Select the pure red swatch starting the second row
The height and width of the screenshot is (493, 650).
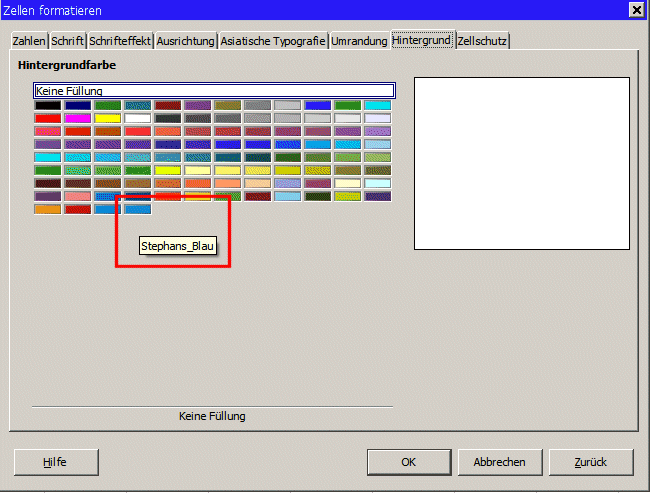point(47,118)
